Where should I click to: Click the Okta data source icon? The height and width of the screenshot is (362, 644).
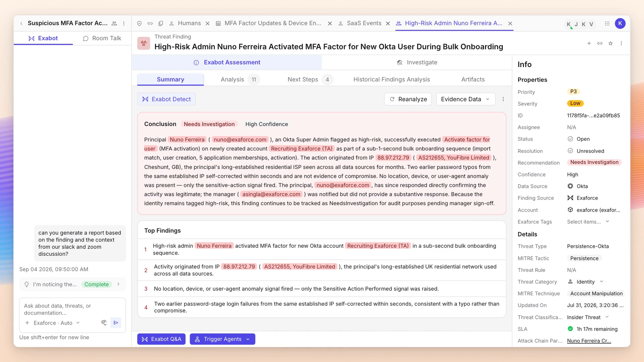tap(570, 186)
